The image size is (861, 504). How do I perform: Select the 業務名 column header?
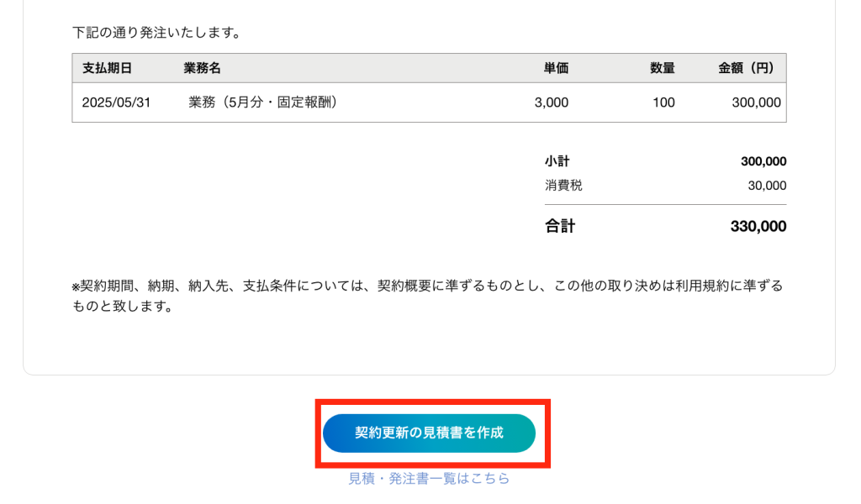coord(202,68)
